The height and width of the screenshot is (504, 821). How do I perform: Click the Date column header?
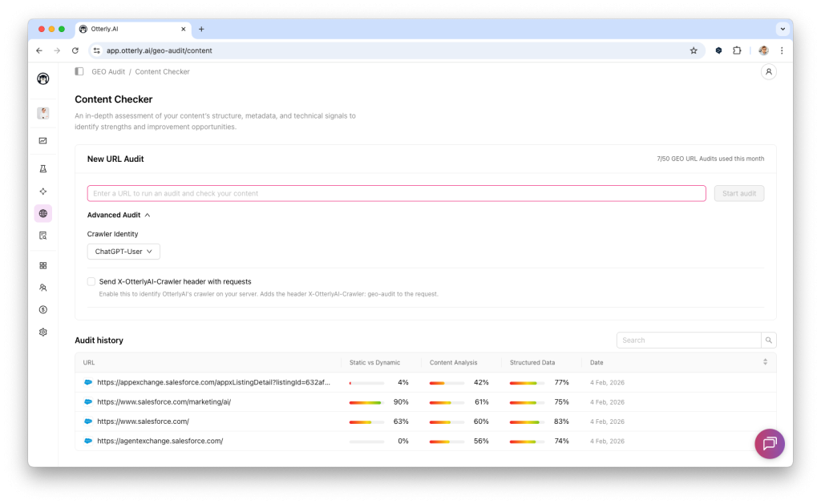coord(597,363)
